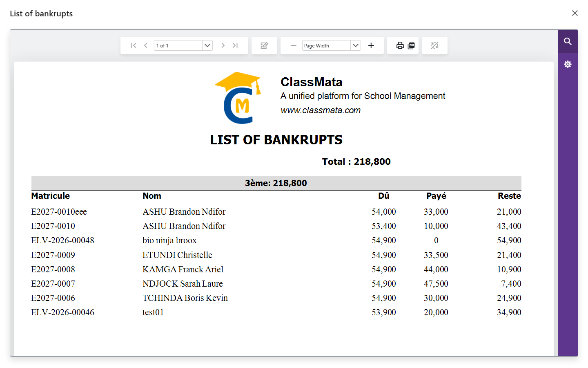Viewport: 588px width, 368px height.
Task: Print the bankrupts report
Action: (x=400, y=45)
